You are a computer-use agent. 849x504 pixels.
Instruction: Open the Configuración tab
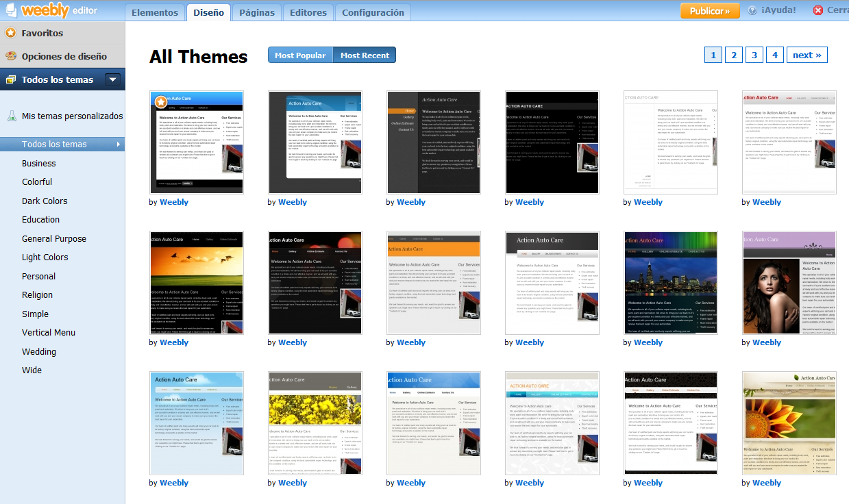(x=371, y=12)
